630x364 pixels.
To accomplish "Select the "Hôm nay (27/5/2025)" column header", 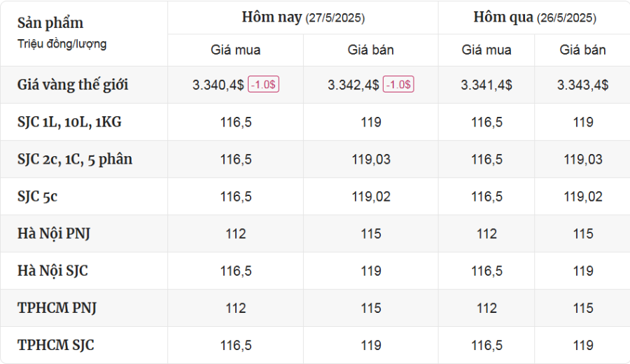I will coord(303,17).
